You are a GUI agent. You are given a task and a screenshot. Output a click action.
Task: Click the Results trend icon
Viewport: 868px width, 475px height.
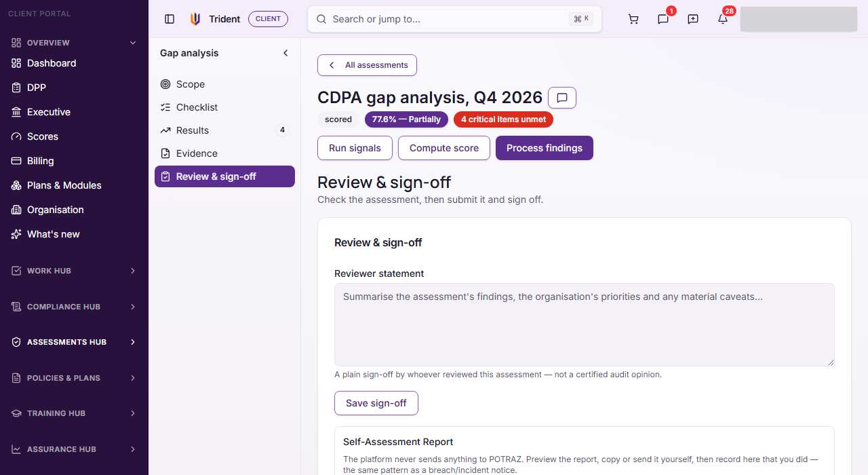click(x=165, y=130)
